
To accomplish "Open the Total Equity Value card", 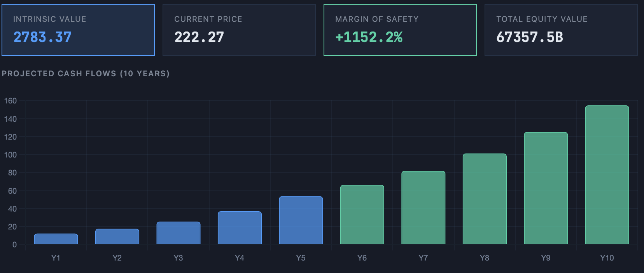I will point(561,30).
